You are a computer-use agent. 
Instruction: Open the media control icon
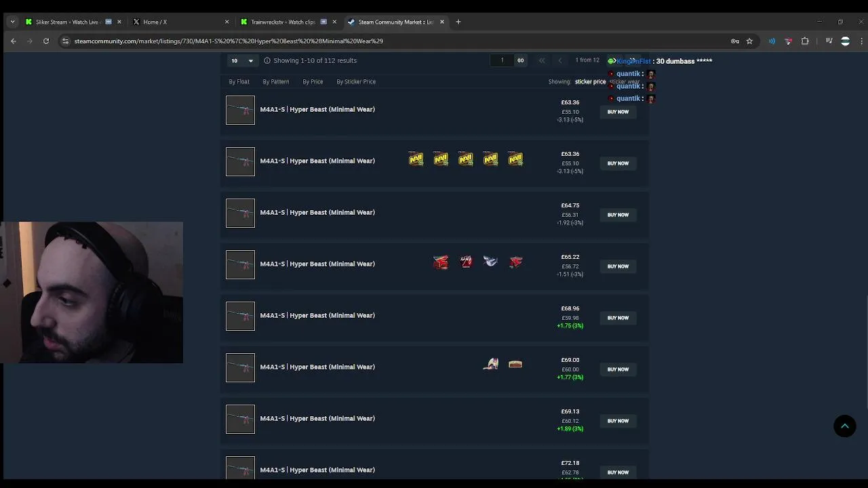tap(829, 41)
